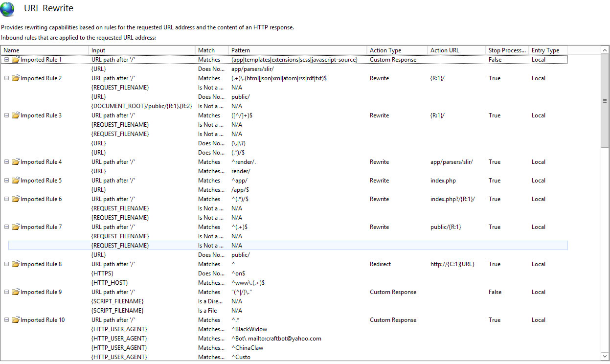Select the Imported Rule 8 name

tap(41, 264)
